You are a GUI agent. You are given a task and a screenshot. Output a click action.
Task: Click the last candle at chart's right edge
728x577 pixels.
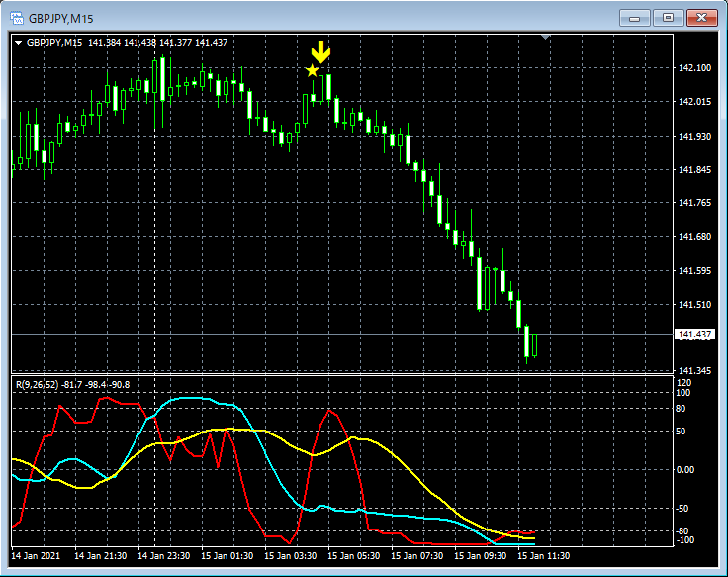click(x=534, y=344)
